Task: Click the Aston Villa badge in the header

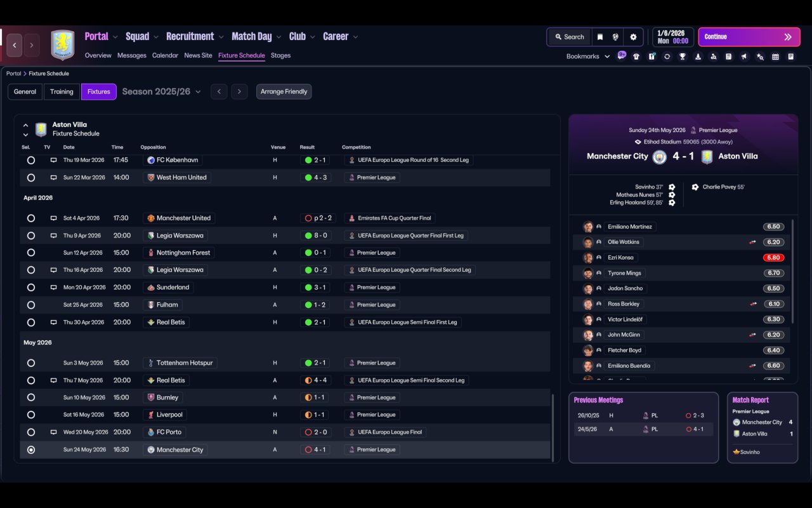Action: click(x=62, y=45)
